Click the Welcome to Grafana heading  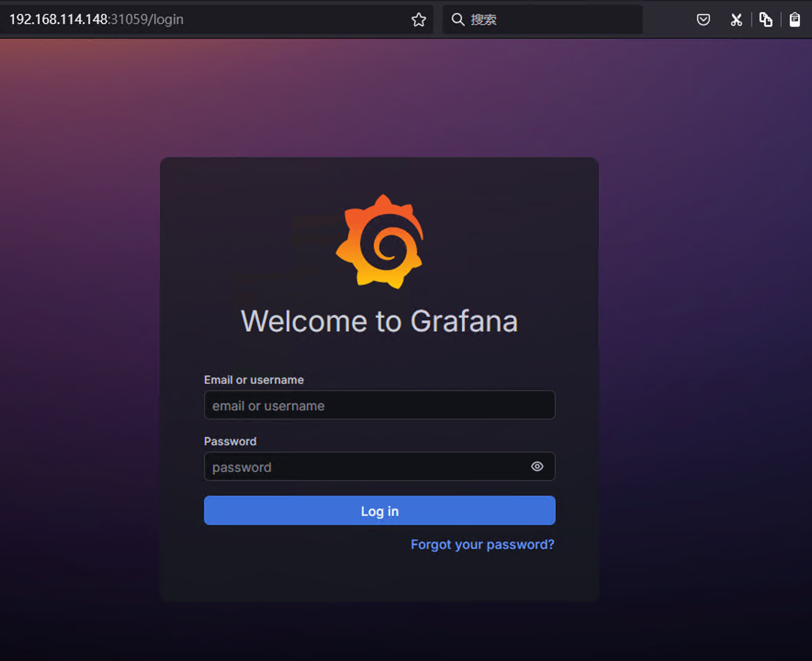379,321
